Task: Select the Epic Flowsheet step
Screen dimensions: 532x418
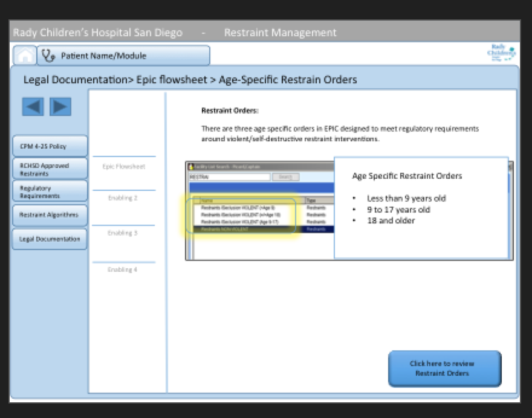Action: pyautogui.click(x=124, y=167)
